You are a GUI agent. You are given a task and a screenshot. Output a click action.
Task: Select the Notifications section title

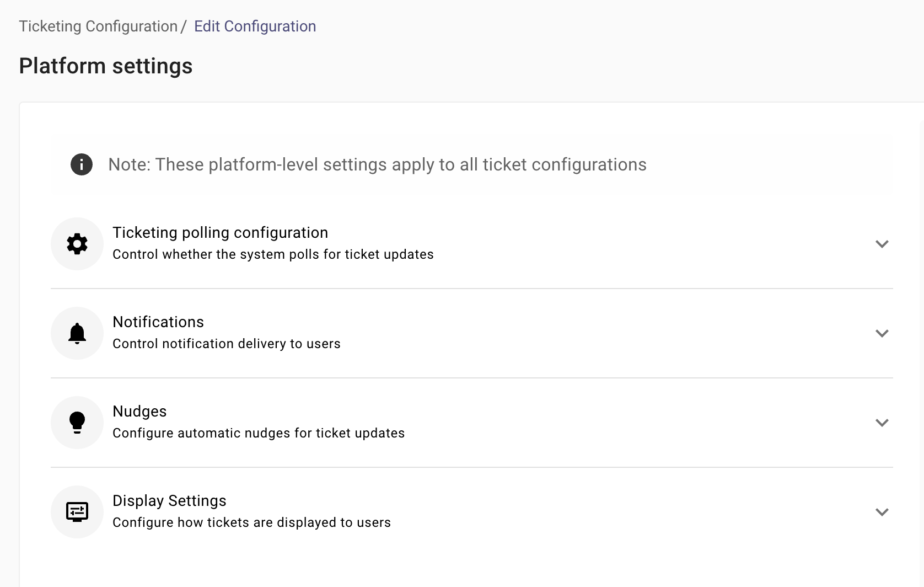pos(158,322)
